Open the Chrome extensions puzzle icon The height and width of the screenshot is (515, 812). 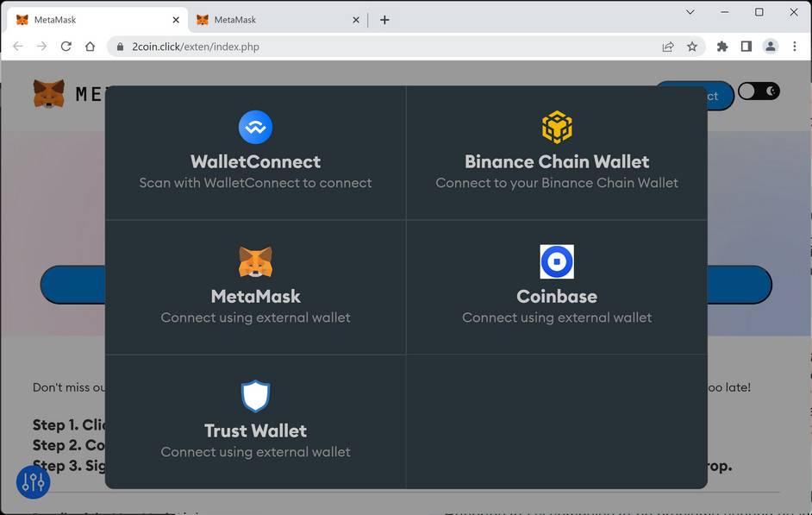[722, 47]
